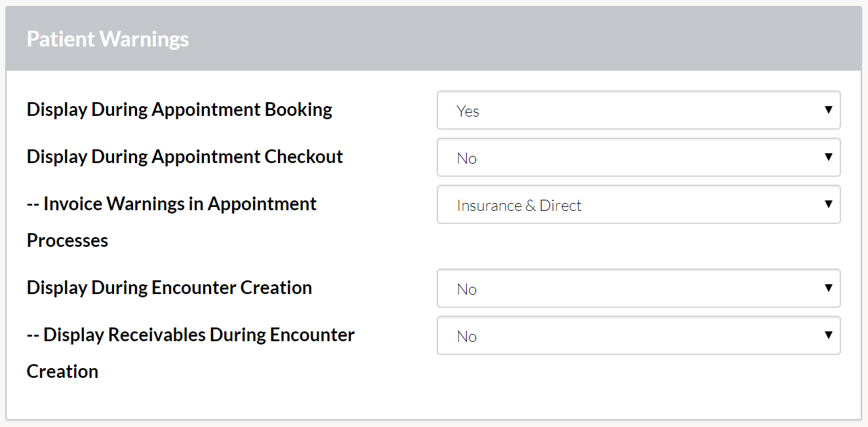
Task: Click the arrow on the Appointment Checkout select
Action: pyautogui.click(x=828, y=157)
